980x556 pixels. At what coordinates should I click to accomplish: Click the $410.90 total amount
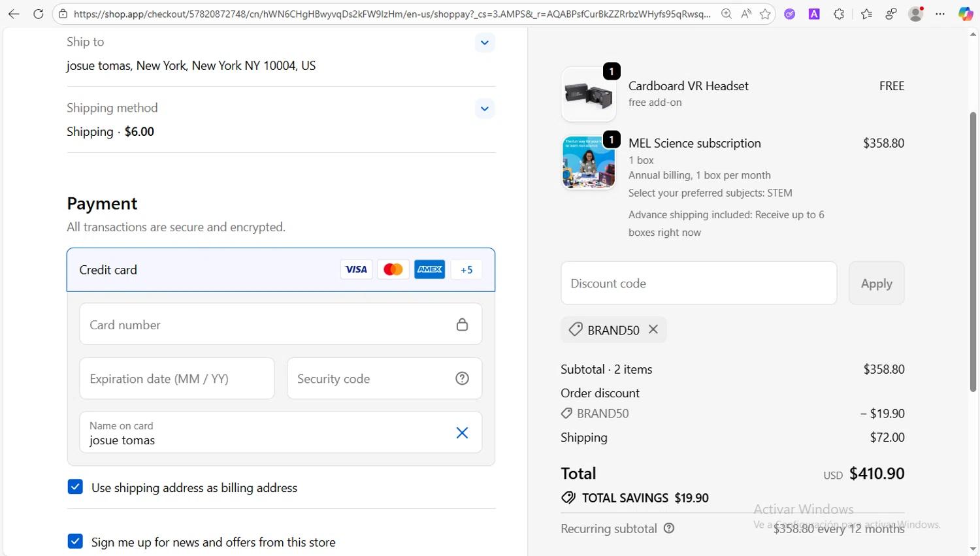click(x=877, y=473)
